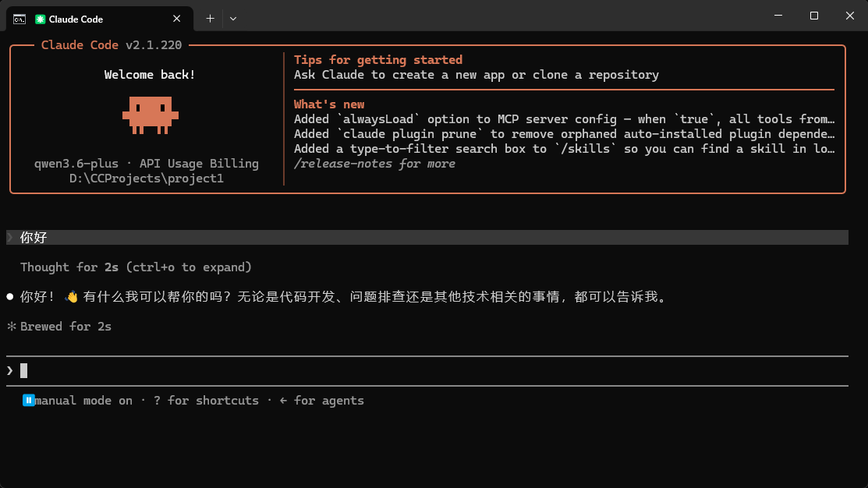Click the "What's new" heading
The width and height of the screenshot is (868, 488).
coord(329,104)
